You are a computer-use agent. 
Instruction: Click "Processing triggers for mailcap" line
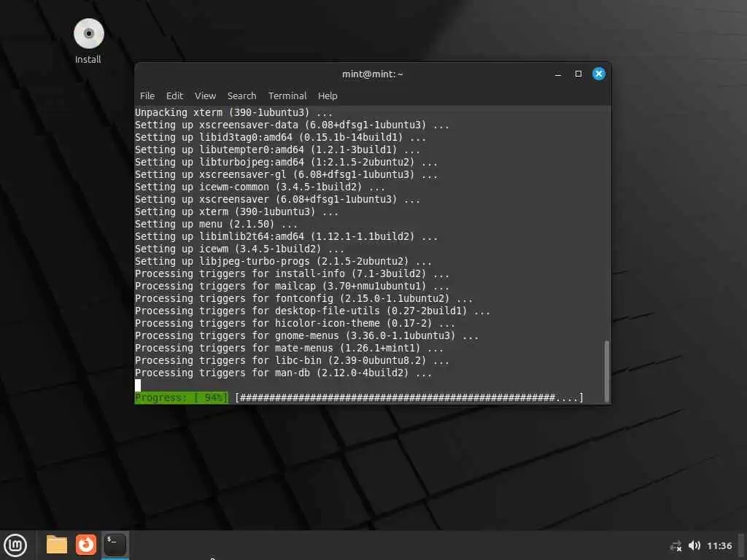click(292, 286)
